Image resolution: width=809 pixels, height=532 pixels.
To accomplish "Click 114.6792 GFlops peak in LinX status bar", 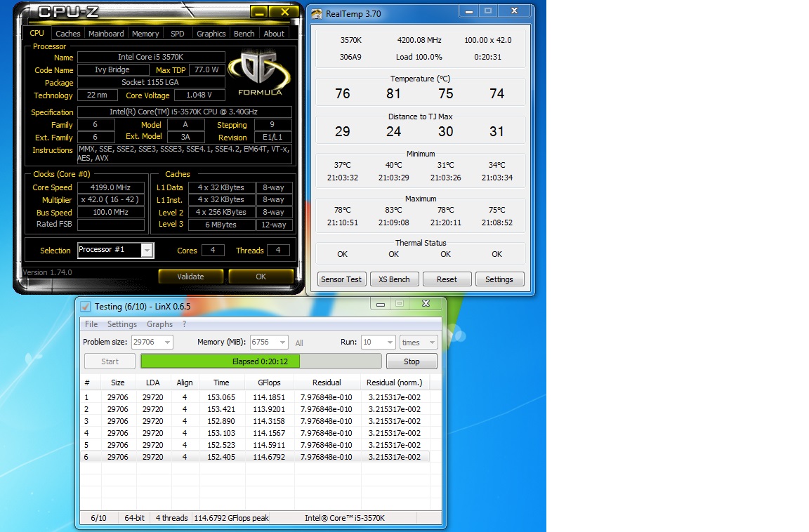I will coord(231,518).
